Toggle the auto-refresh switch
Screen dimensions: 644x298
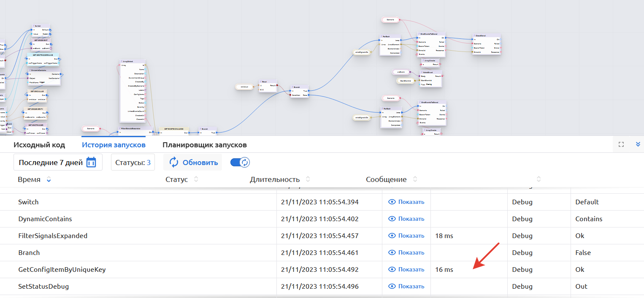tap(240, 163)
